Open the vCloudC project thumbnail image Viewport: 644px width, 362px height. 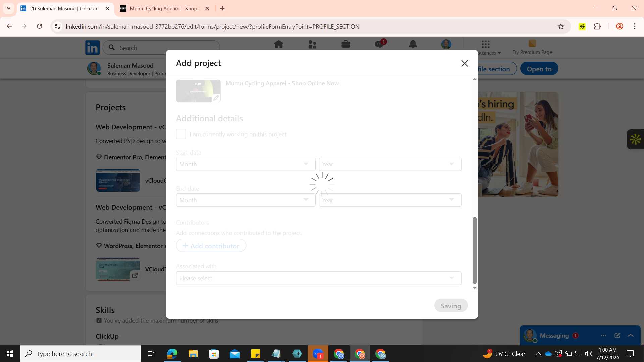118,180
